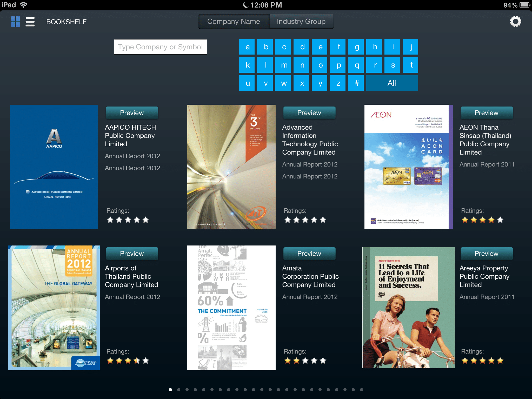This screenshot has width=532, height=399.
Task: Open AAPICO first Annual Report 2012 link
Action: (x=132, y=156)
